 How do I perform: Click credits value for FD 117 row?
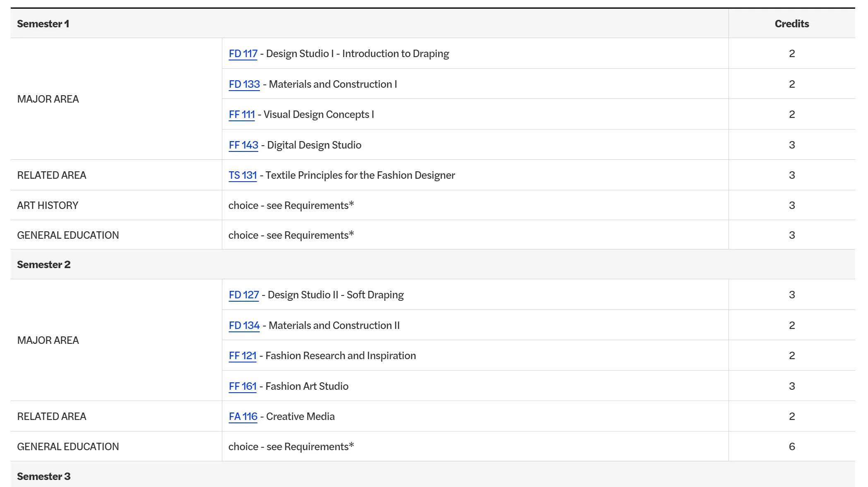point(791,54)
